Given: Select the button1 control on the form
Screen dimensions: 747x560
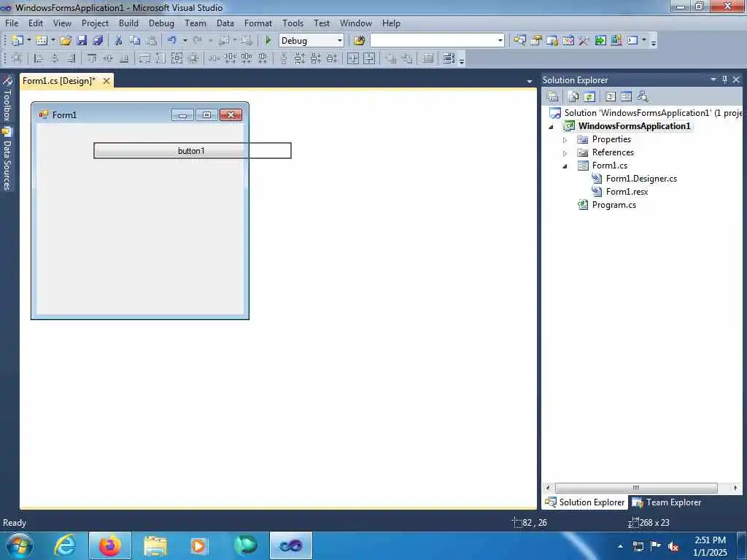Looking at the screenshot, I should (192, 150).
